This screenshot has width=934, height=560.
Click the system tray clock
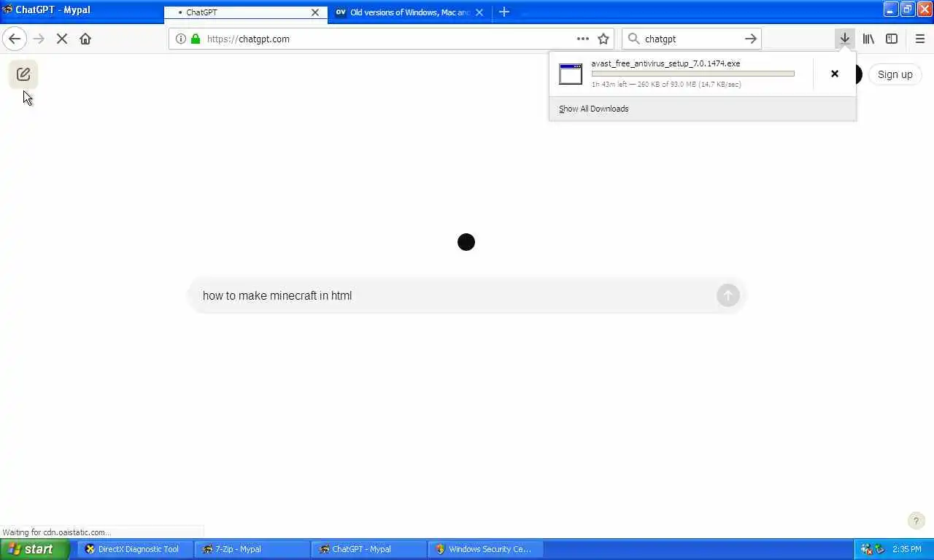click(906, 549)
